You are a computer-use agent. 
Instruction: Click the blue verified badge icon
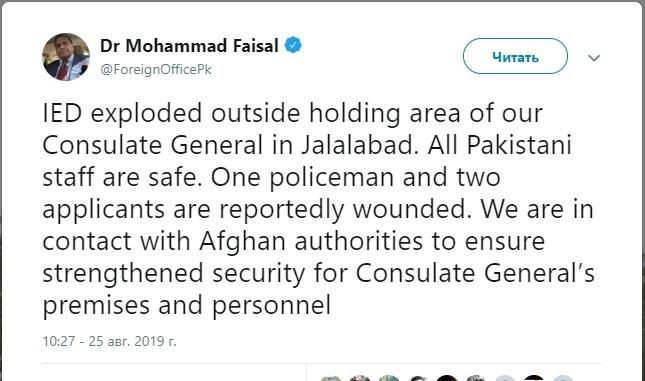(293, 45)
